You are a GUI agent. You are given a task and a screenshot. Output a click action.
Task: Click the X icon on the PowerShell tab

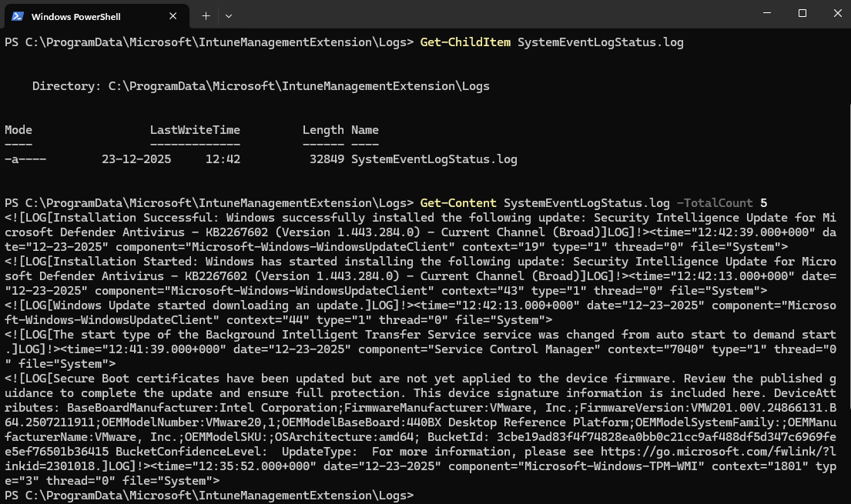[x=173, y=15]
